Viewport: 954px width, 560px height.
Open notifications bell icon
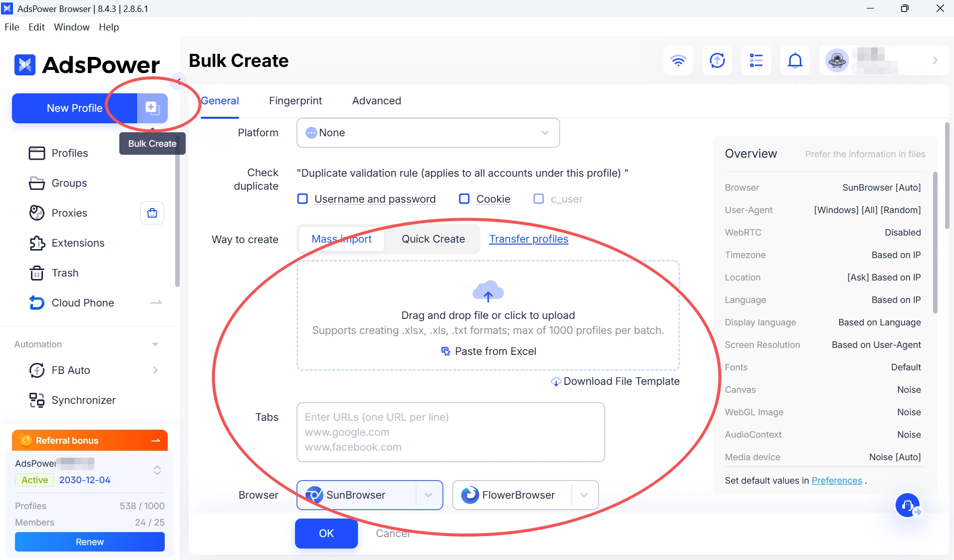pos(795,60)
